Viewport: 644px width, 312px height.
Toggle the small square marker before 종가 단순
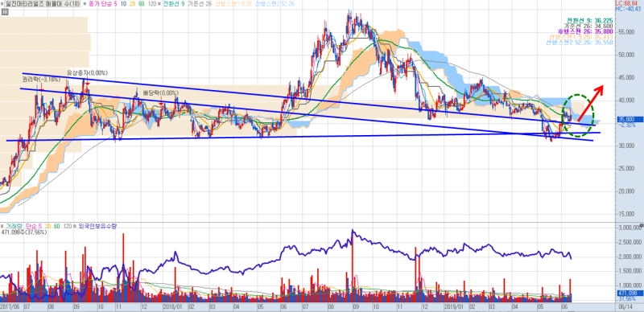(x=85, y=4)
